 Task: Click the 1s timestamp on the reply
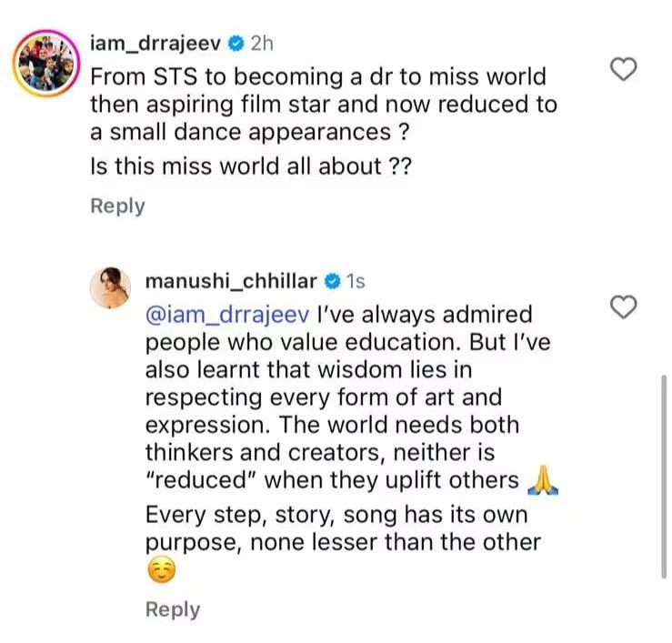click(x=356, y=280)
